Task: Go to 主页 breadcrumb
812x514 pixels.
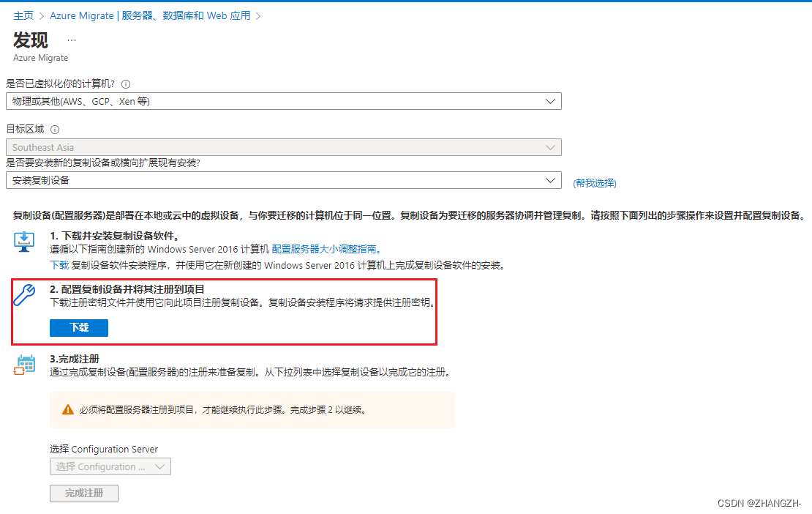Action: pos(23,15)
